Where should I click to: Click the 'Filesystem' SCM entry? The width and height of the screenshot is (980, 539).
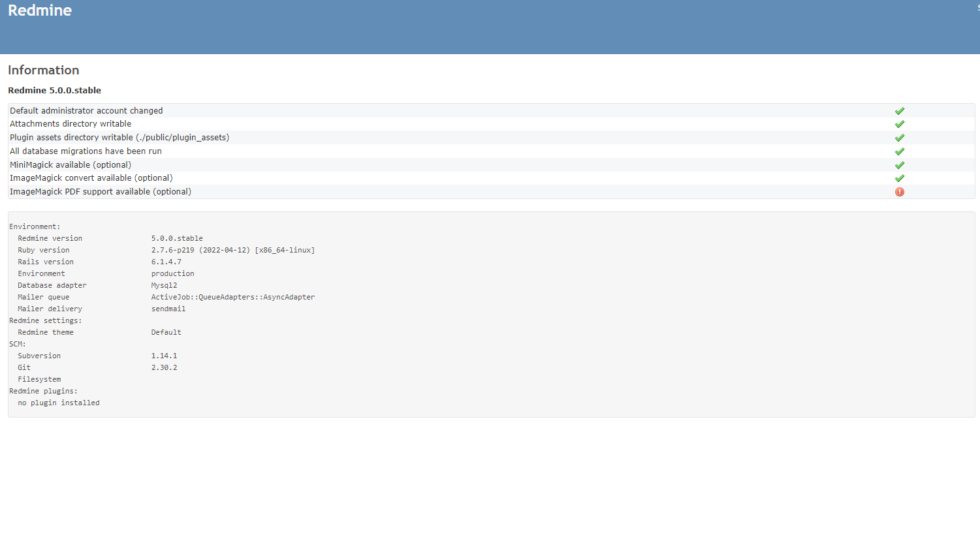click(x=39, y=380)
